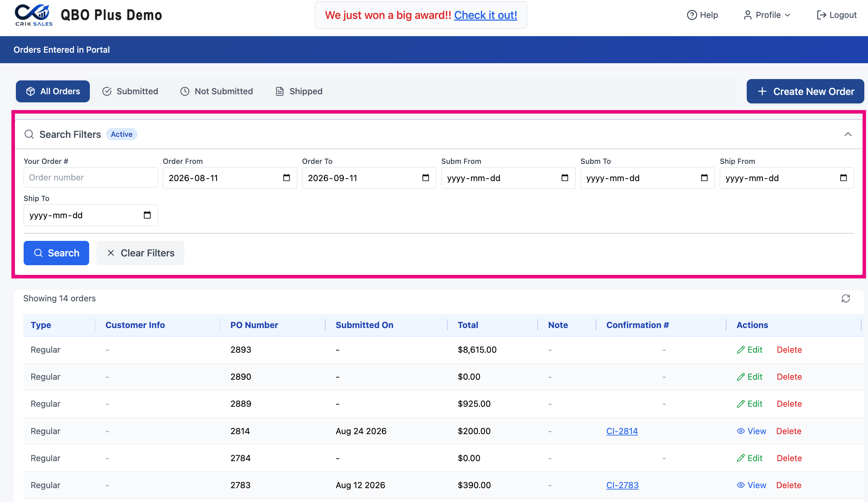The image size is (868, 502).
Task: Open calendar picker for Subm From
Action: click(565, 178)
